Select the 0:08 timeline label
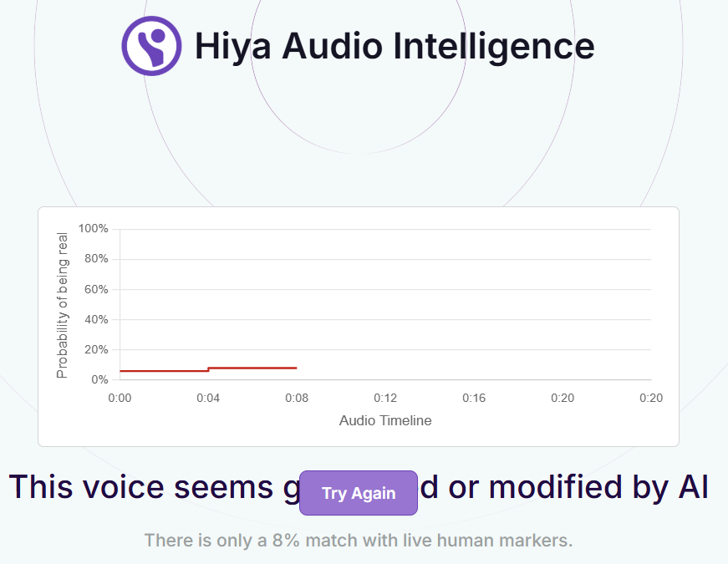Viewport: 728px width, 564px height. 297,398
